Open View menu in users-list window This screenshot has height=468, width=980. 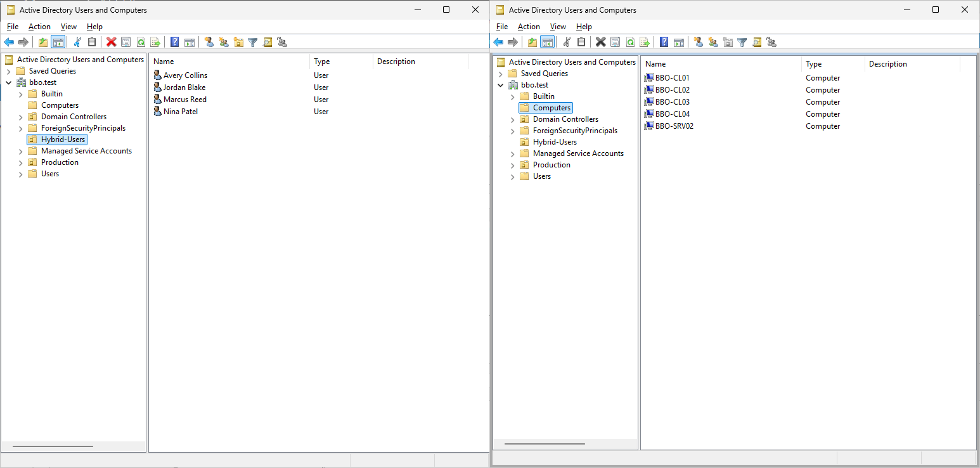68,27
